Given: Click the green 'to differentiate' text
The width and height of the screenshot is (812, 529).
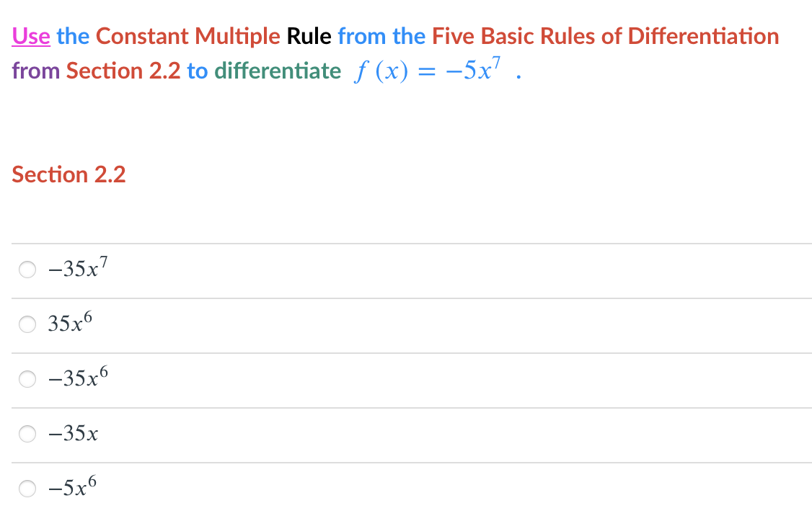Looking at the screenshot, I should (278, 71).
